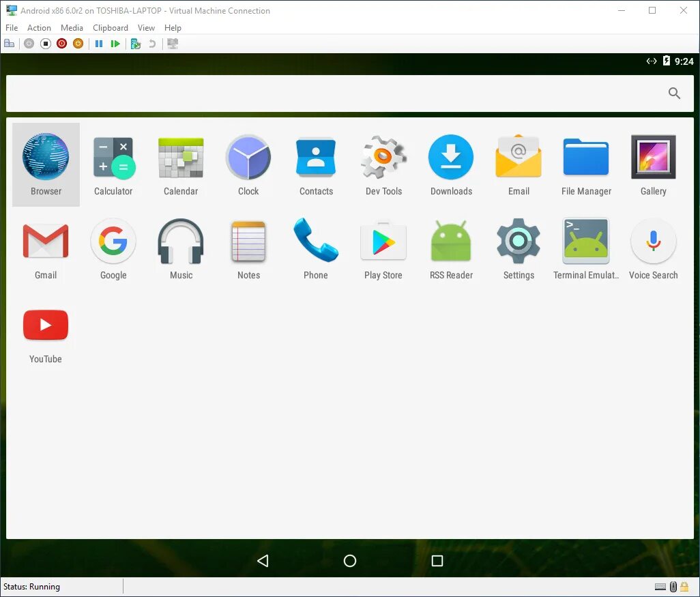
Task: Click the Checkpoint toolbar button
Action: tap(136, 43)
